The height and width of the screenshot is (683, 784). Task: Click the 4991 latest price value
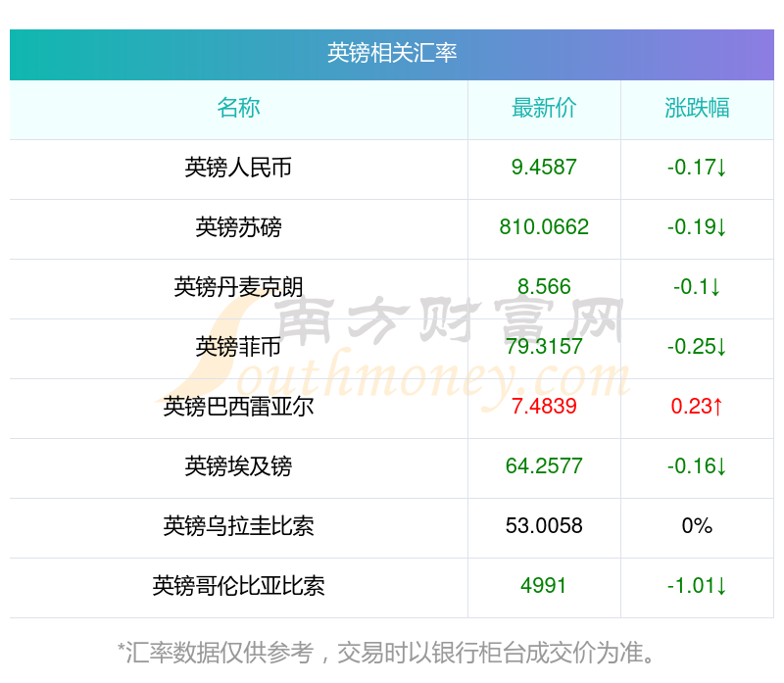coord(544,586)
